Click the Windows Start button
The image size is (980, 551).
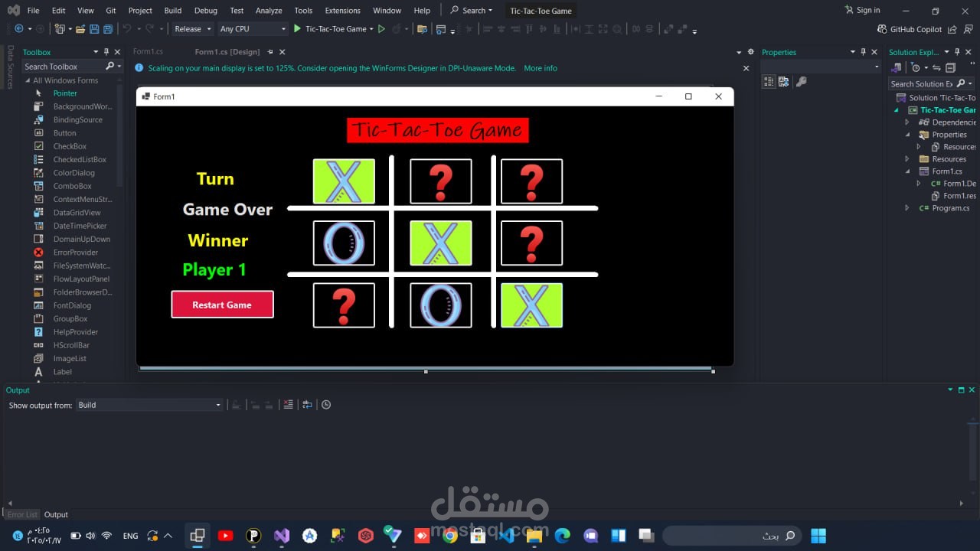pyautogui.click(x=818, y=536)
